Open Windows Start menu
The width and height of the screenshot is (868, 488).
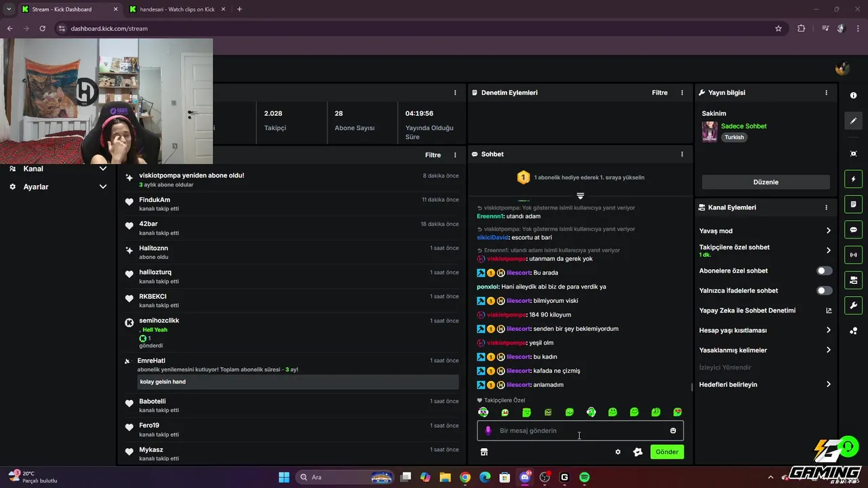click(284, 477)
